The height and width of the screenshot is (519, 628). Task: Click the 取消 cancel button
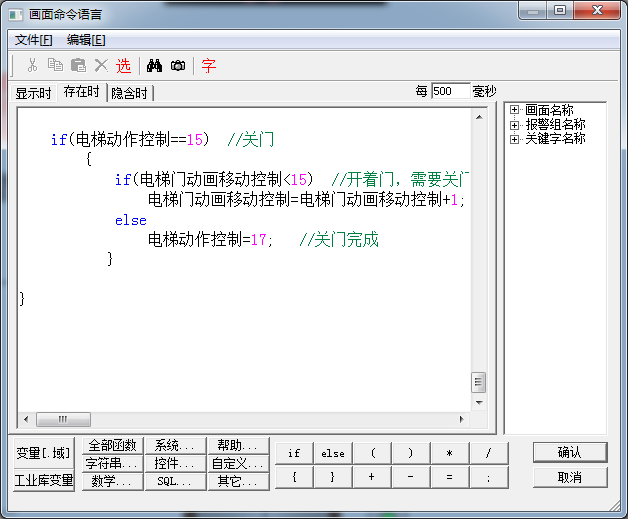[x=570, y=477]
